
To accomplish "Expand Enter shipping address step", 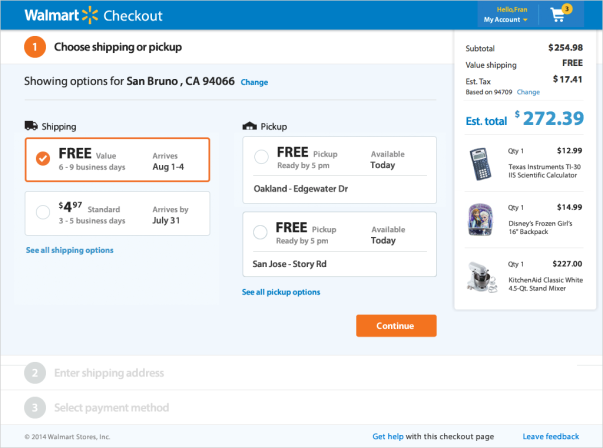I will [109, 373].
